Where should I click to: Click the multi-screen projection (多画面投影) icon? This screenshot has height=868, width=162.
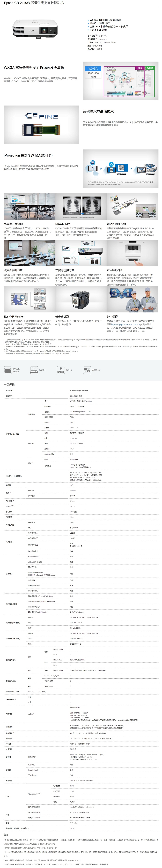[87, 370]
